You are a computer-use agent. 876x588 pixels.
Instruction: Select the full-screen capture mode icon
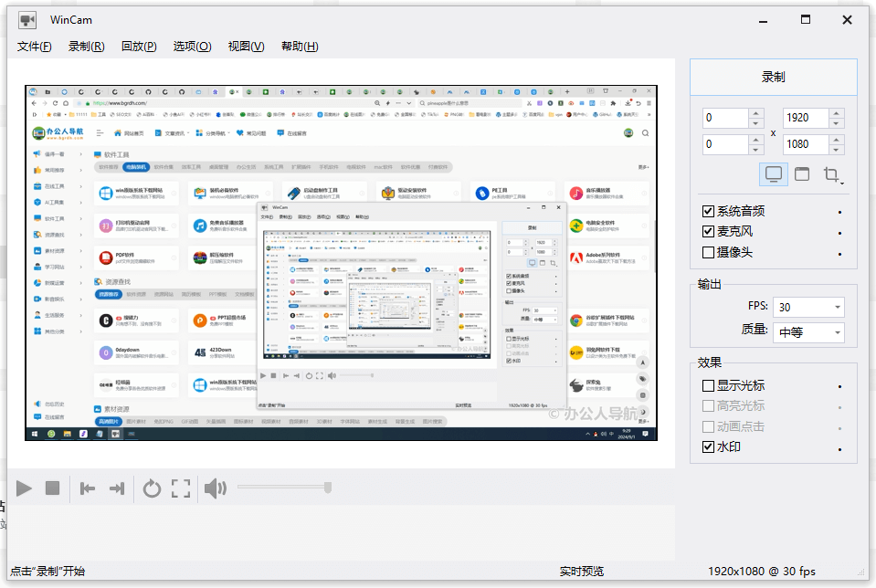coord(774,174)
